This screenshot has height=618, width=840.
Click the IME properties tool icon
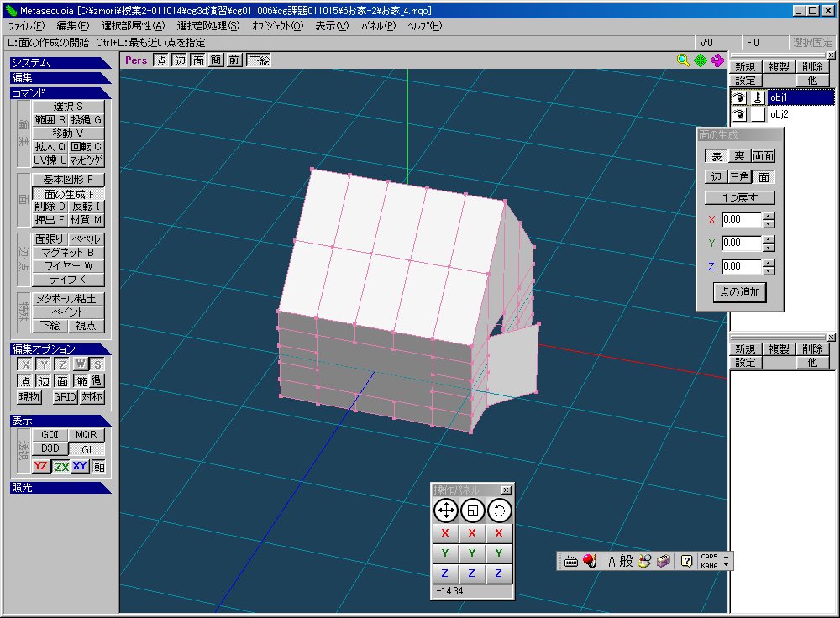pos(664,561)
